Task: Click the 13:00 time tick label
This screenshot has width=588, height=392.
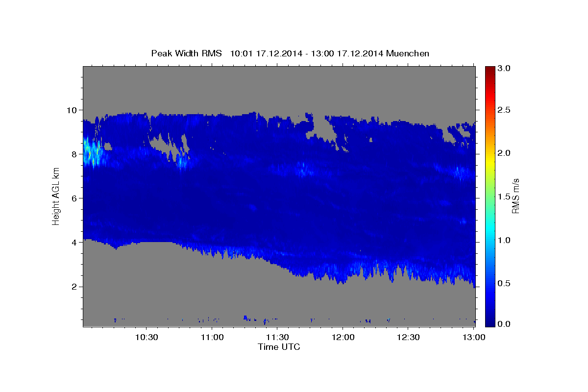Action: pos(473,338)
